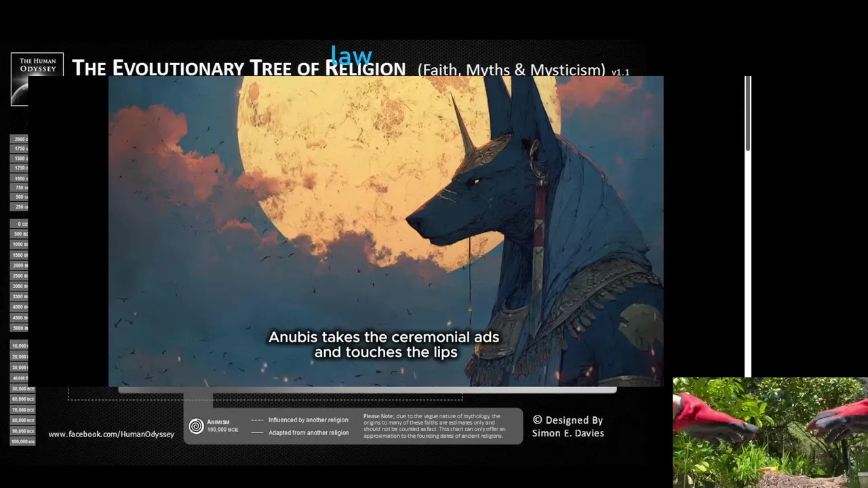Click the "Adapted from another religion" legend entry

tap(300, 432)
